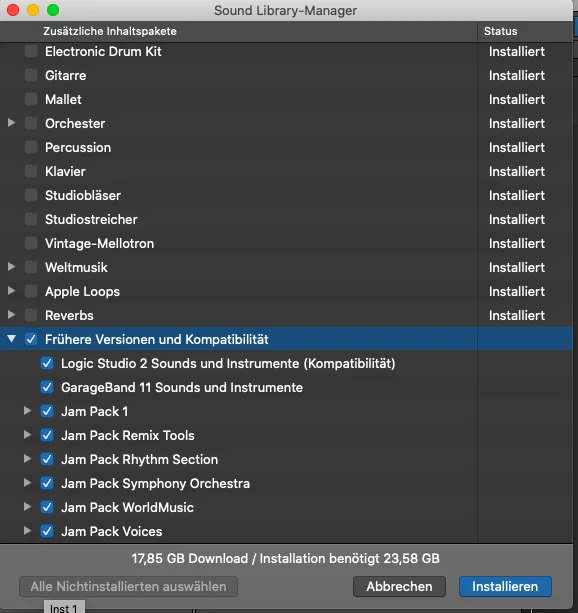Expand the Reverbs disclosure triangle

(x=11, y=315)
